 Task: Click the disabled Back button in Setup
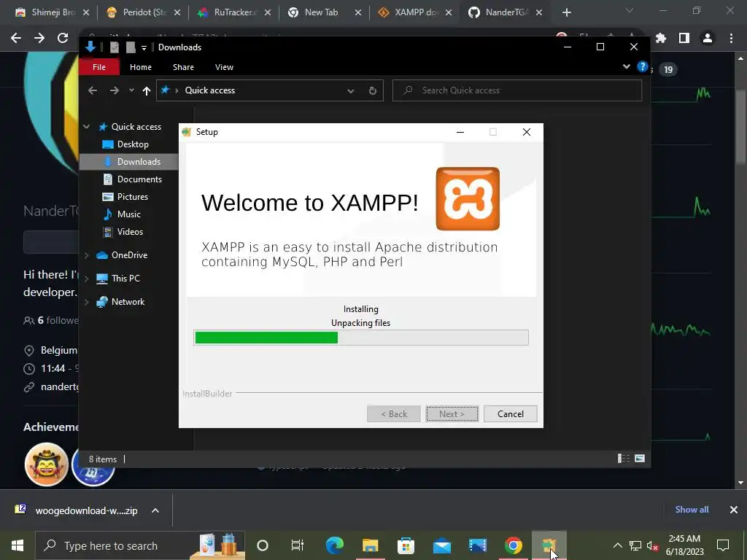pos(393,414)
